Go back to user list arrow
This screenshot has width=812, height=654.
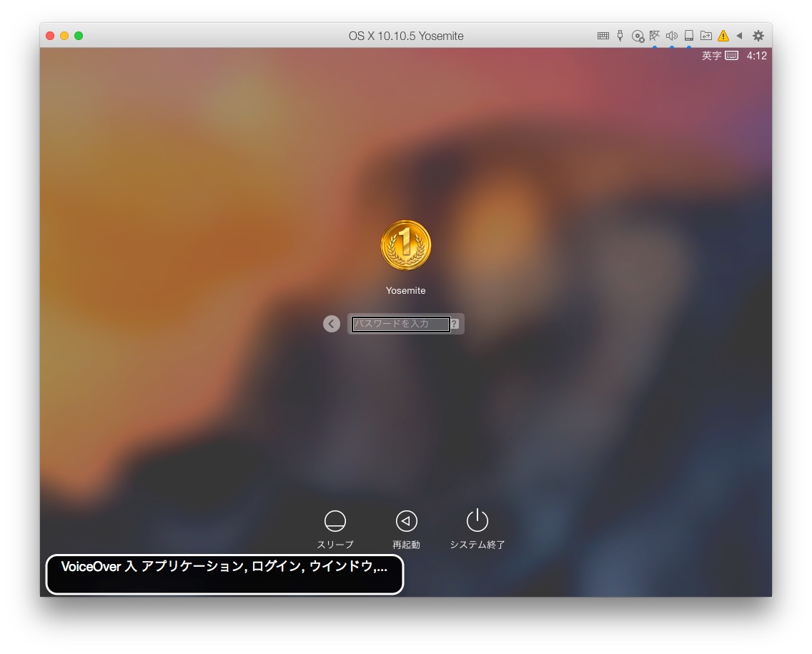tap(332, 324)
